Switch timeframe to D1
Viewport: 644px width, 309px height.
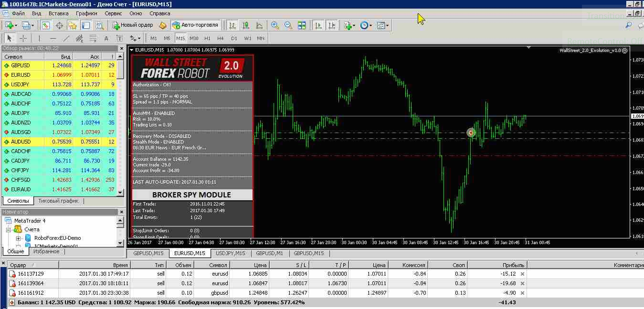234,39
